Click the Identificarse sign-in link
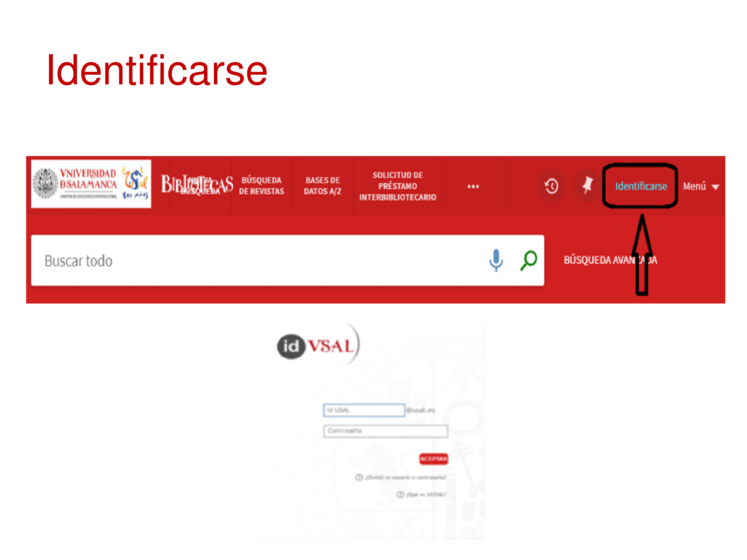The width and height of the screenshot is (747, 560). coord(641,186)
